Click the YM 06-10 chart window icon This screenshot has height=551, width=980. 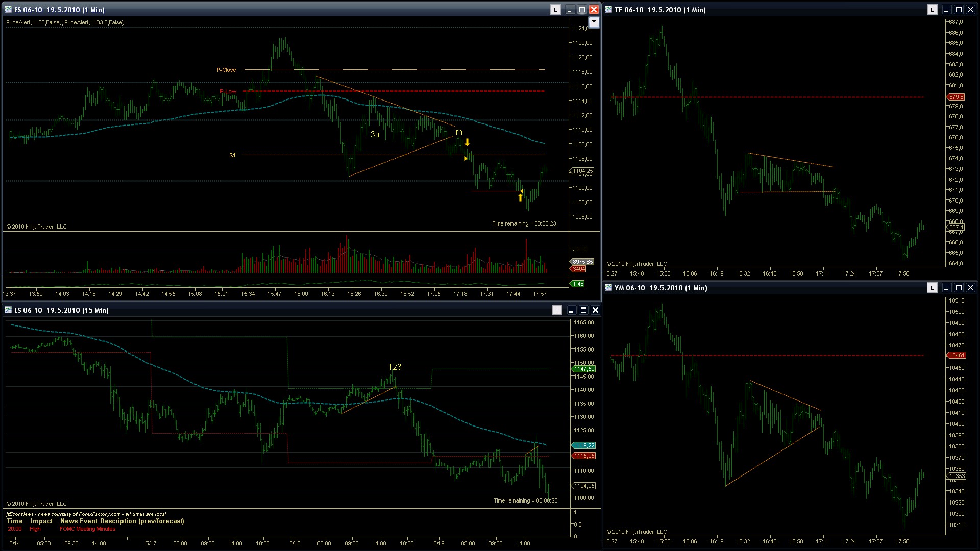click(608, 288)
